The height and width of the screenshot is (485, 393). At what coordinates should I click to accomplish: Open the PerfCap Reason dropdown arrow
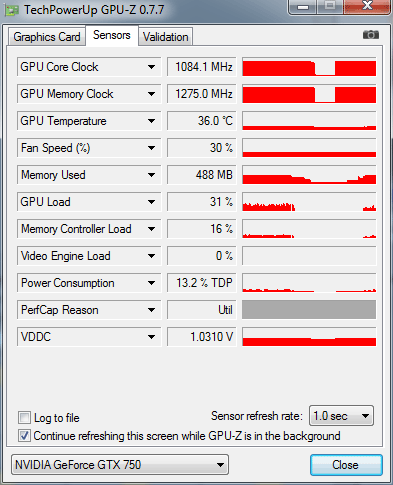click(151, 310)
